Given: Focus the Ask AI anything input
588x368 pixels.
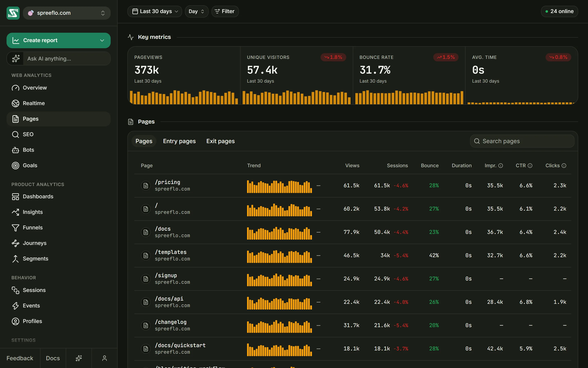Looking at the screenshot, I should click(67, 58).
